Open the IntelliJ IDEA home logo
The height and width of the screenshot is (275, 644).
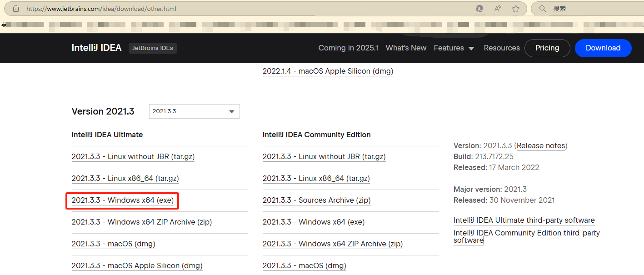[x=96, y=48]
